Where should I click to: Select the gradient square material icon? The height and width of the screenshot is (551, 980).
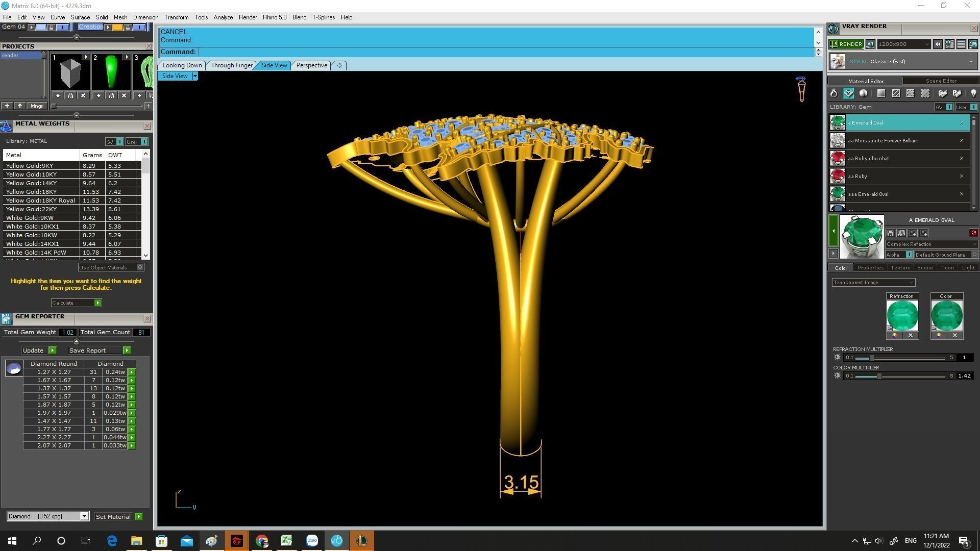pos(881,93)
